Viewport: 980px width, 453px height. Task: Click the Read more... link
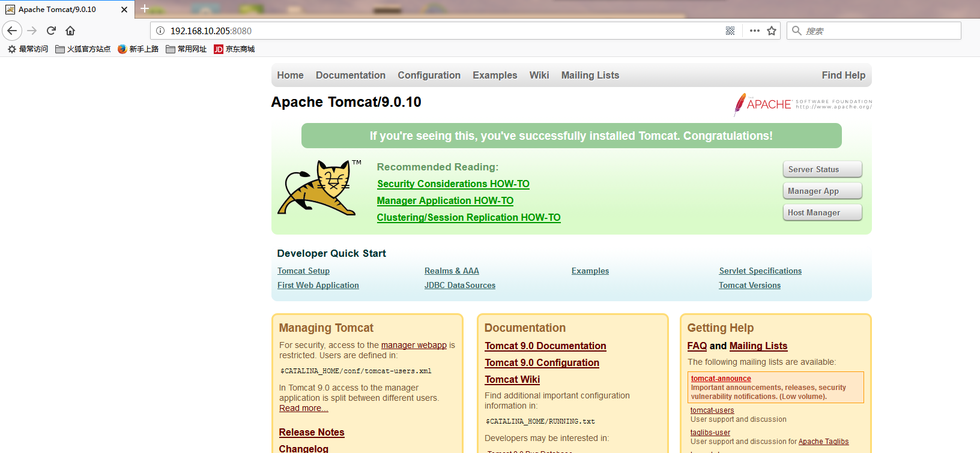point(304,408)
